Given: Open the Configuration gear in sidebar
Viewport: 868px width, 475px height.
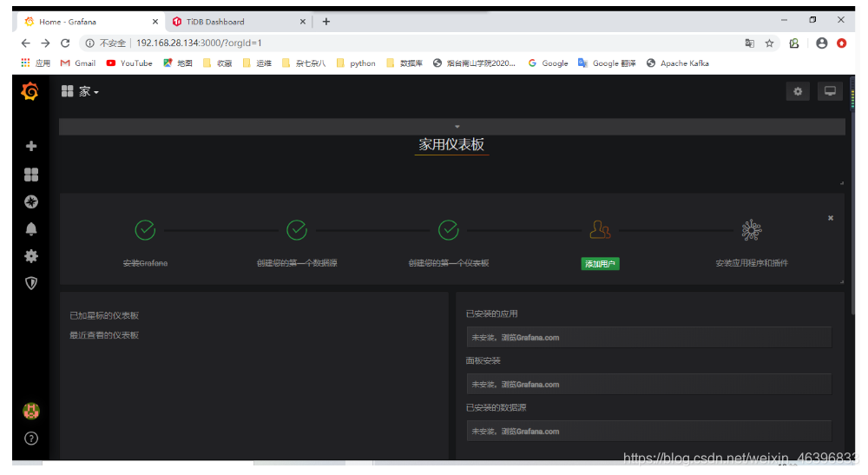Looking at the screenshot, I should (31, 256).
